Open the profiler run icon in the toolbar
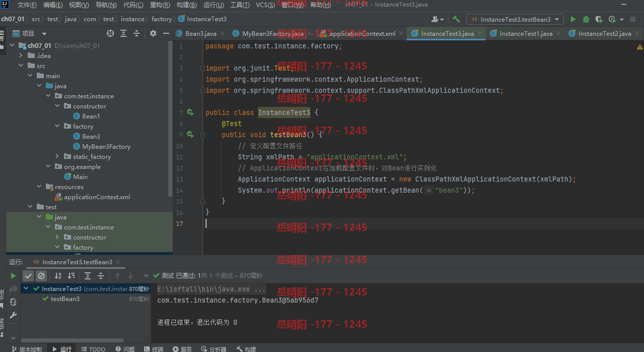644x352 pixels. (x=612, y=19)
